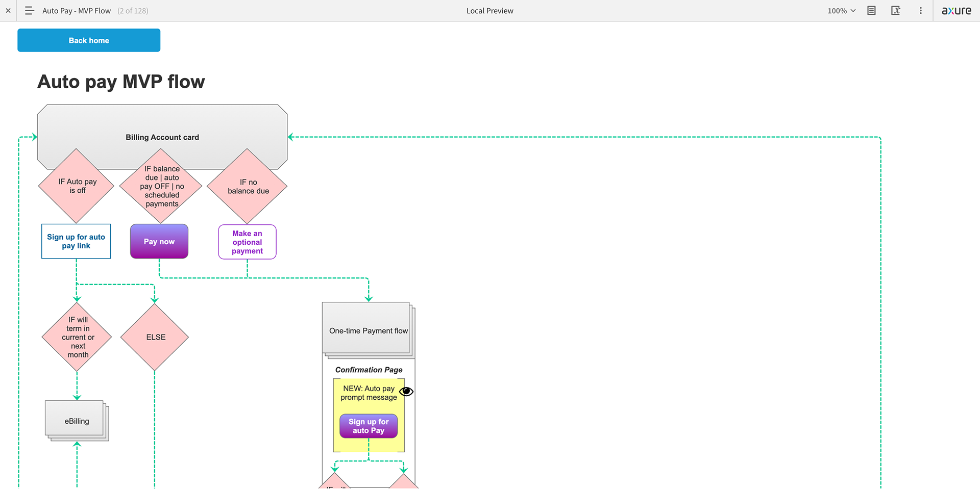The image size is (980, 489).
Task: Click the Confirmation Page label
Action: tap(369, 370)
